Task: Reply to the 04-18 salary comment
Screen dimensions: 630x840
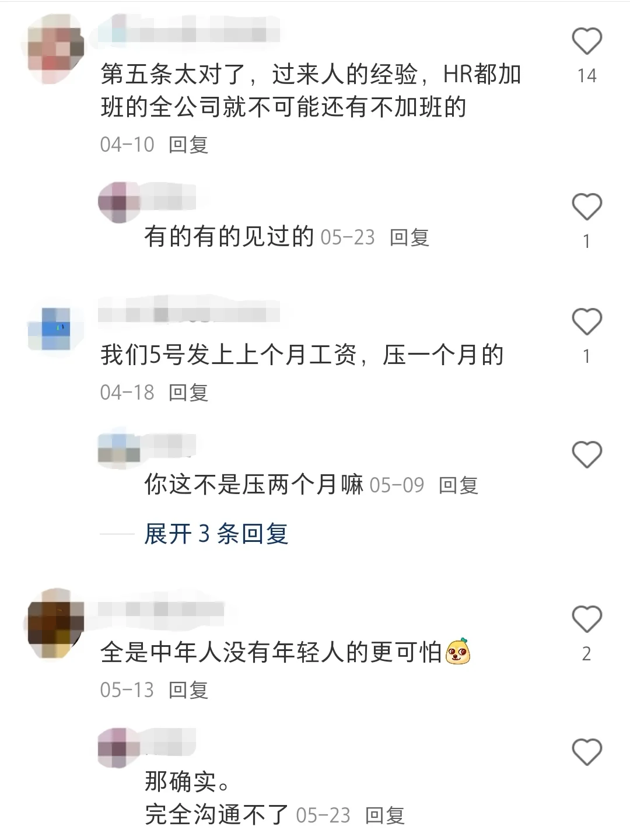Action: (x=188, y=393)
